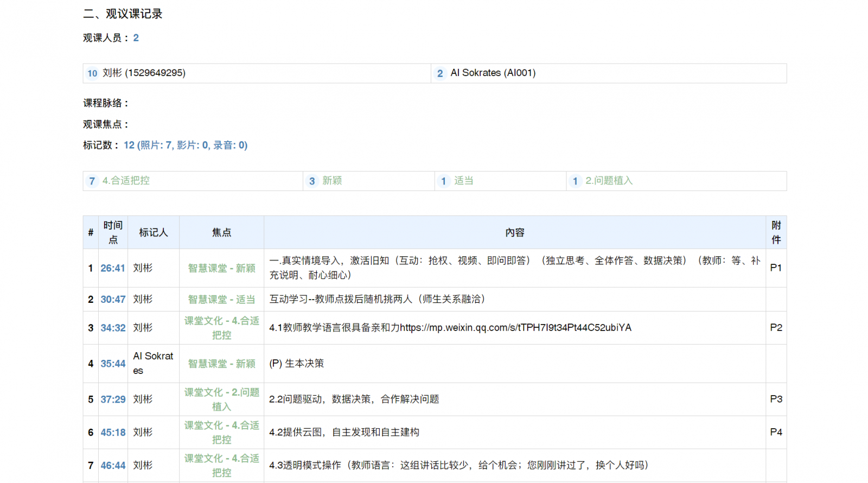
Task: Open the 26:41 timestamp marker
Action: pyautogui.click(x=113, y=268)
